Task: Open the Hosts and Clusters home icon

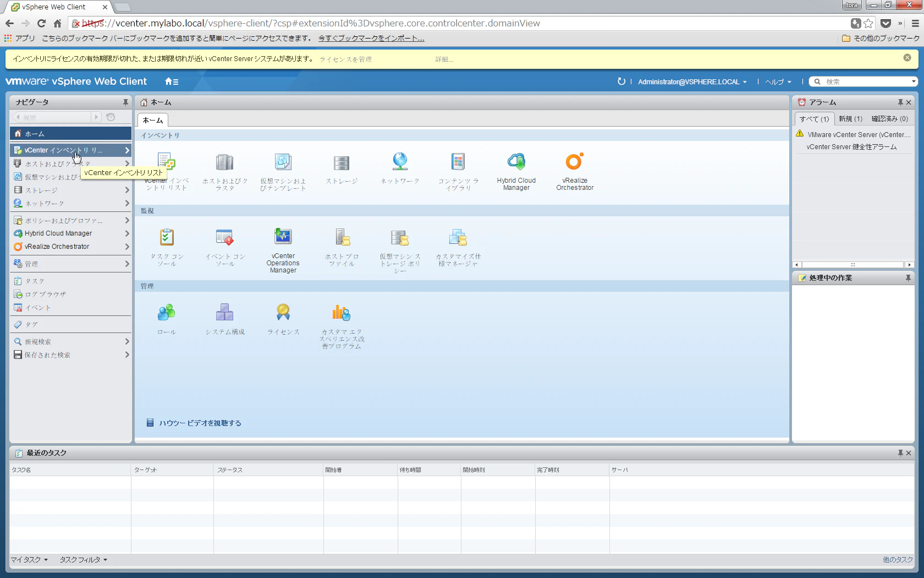Action: [224, 162]
